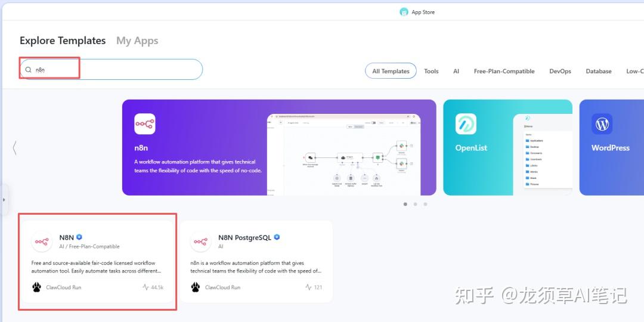The height and width of the screenshot is (322, 644).
Task: Filter templates by Tools
Action: [431, 71]
